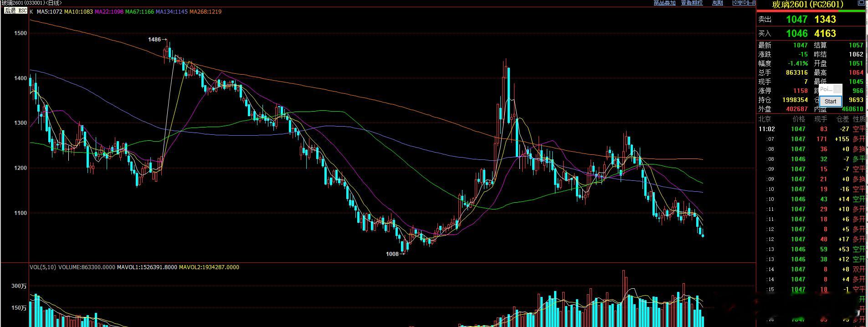Click the 涨停 limit-up value 1158
868x327 pixels.
(801, 91)
